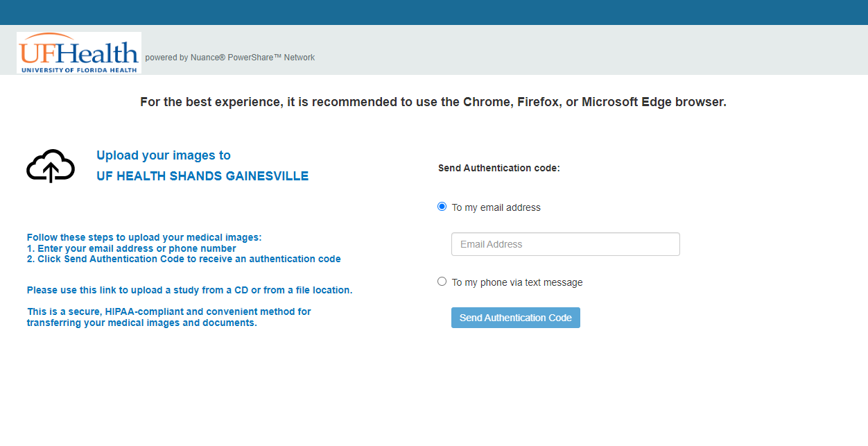The width and height of the screenshot is (868, 446).
Task: Click the "Upload your images to" heading
Action: (x=164, y=155)
